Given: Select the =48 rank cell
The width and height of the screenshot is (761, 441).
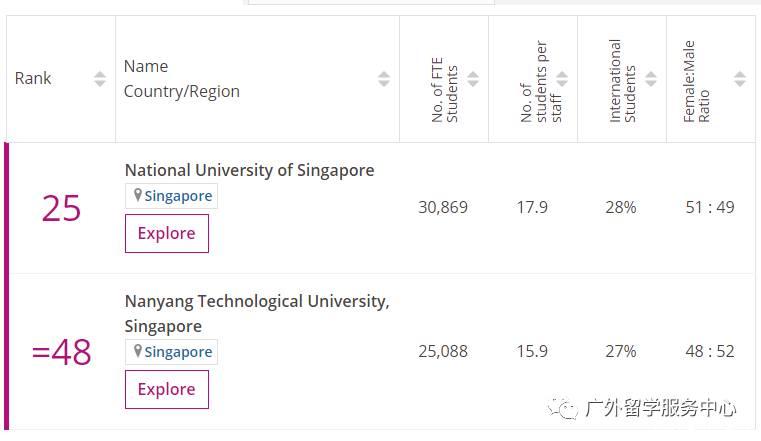Looking at the screenshot, I should pyautogui.click(x=61, y=352).
